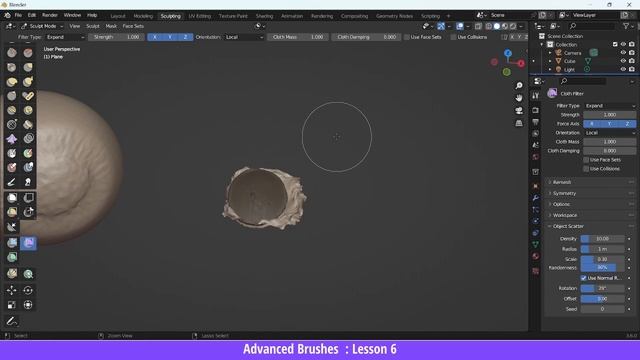Select solid viewport shading mode
Screen dimensions: 640x360
496,26
